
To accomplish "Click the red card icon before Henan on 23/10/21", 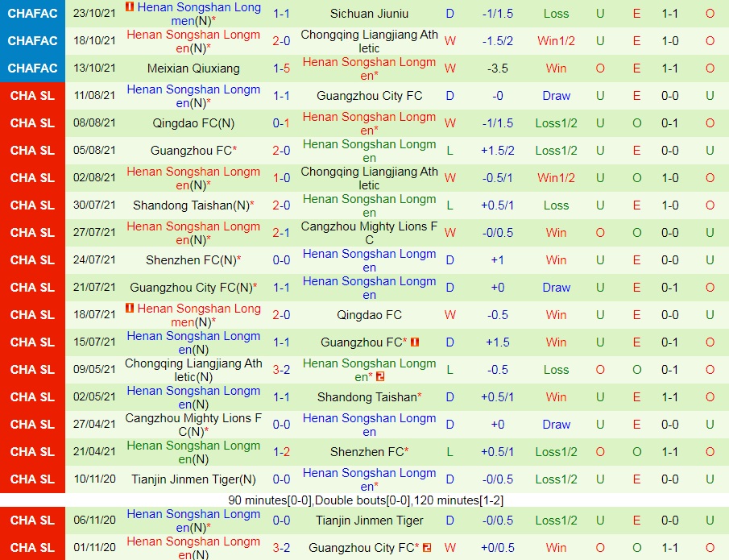I will click(130, 7).
